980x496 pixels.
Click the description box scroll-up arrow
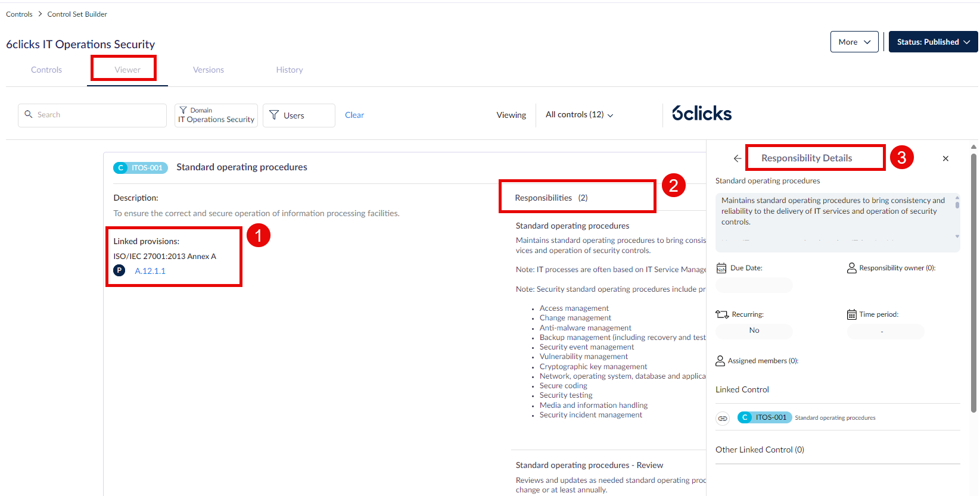[x=957, y=197]
